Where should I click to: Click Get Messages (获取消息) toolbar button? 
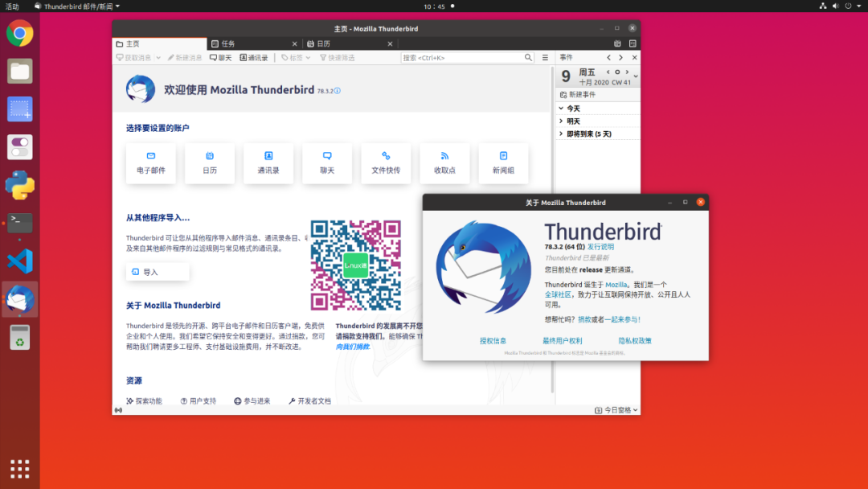point(133,58)
